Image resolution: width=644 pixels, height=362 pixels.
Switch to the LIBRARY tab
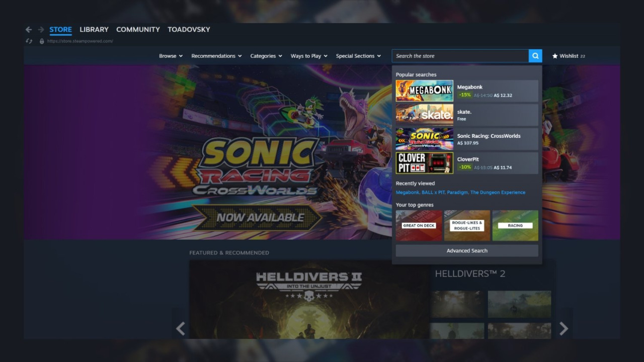94,30
